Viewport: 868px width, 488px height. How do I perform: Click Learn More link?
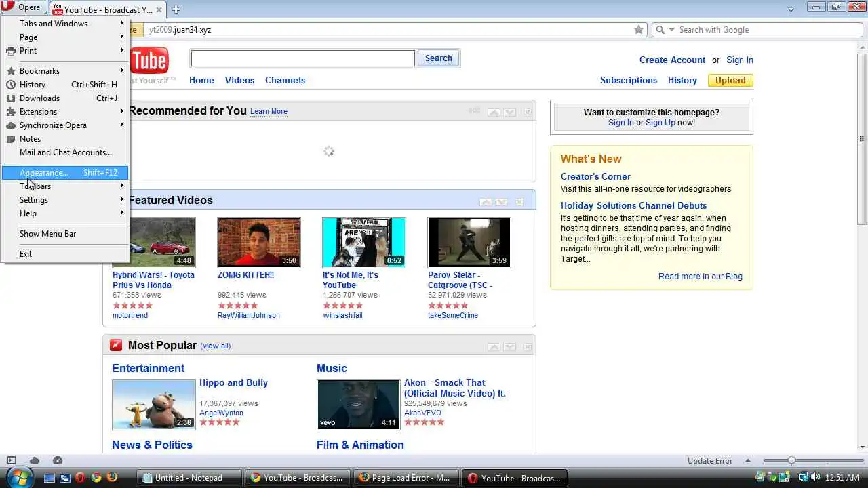tap(269, 111)
